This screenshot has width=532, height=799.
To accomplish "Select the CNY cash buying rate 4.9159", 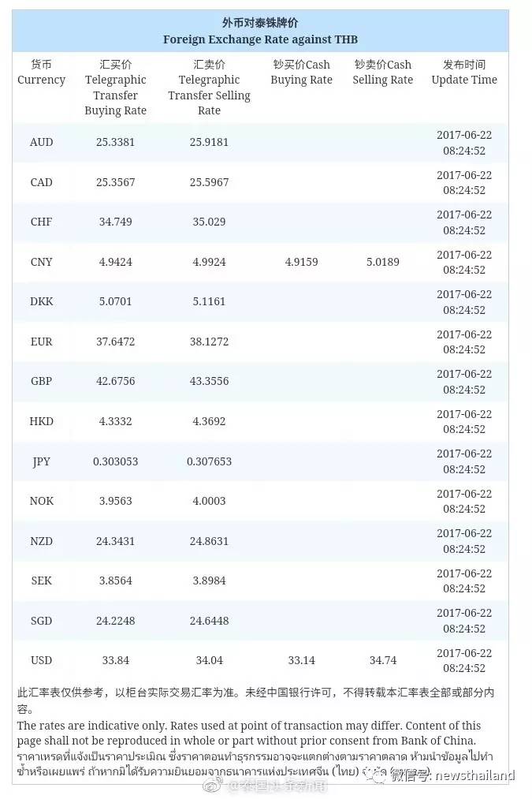I will (301, 262).
